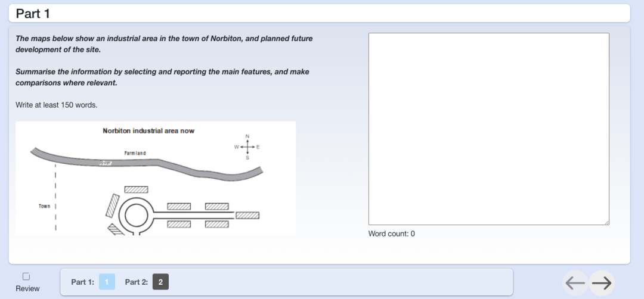Tick the Review checkbox

[26, 276]
